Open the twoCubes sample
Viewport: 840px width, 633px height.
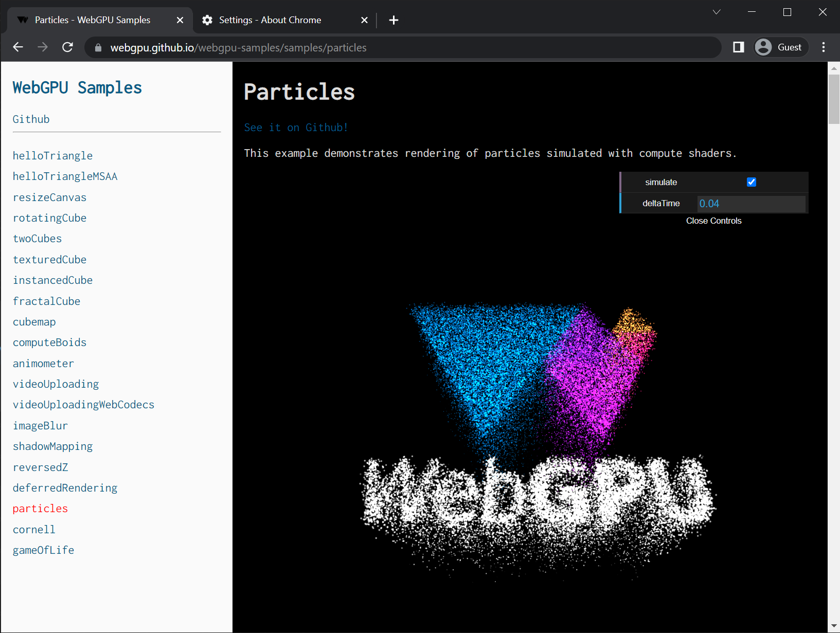(38, 239)
